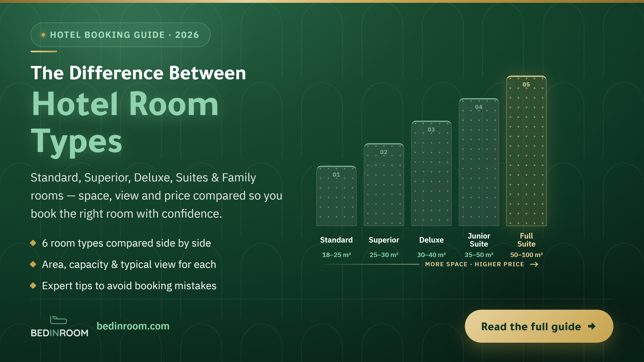644x362 pixels.
Task: Click the diamond bullet beside Area, capacity
Action: [33, 264]
